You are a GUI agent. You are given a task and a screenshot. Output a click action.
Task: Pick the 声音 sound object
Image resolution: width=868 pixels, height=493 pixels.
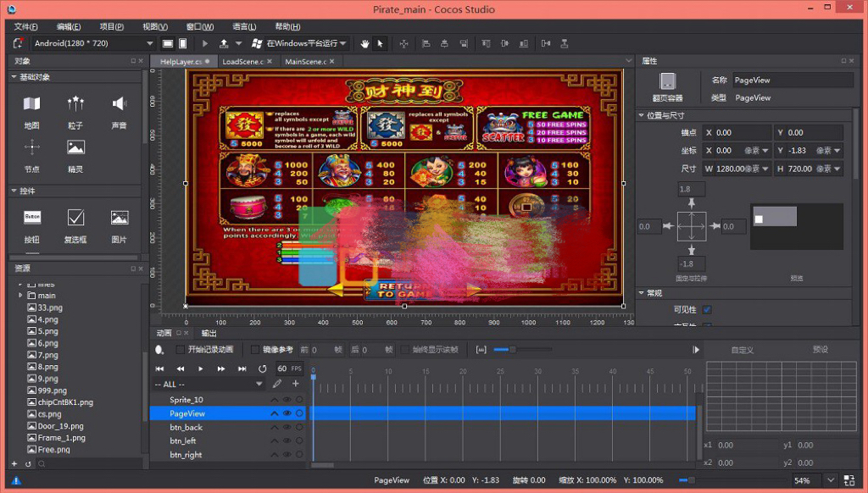tap(119, 105)
